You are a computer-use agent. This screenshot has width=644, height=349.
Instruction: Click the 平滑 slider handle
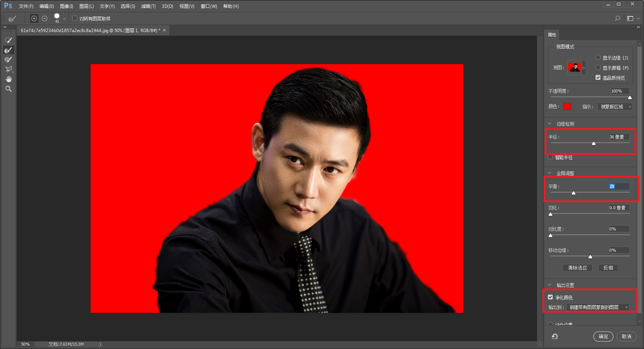coord(574,193)
